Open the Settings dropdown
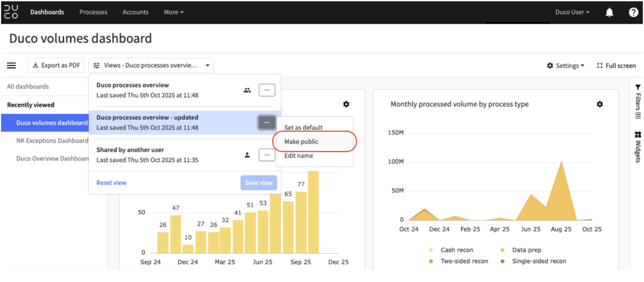644x282 pixels. [x=566, y=66]
